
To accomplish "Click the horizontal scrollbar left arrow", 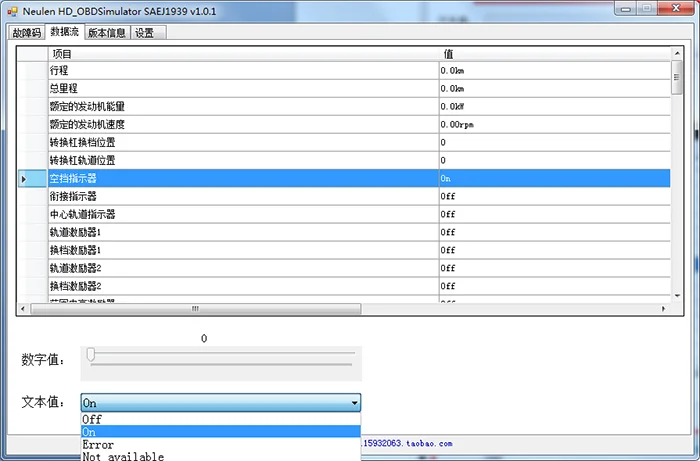I will coord(23,308).
